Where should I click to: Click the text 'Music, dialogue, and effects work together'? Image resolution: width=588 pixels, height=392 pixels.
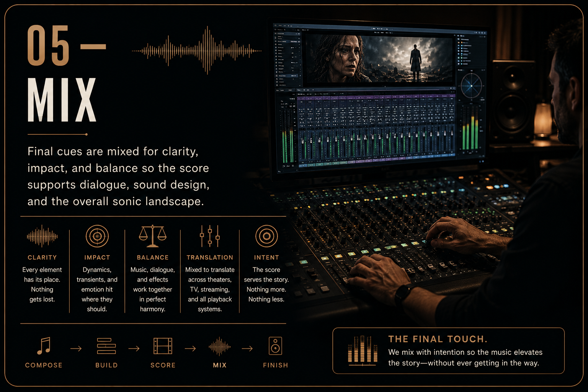point(153,289)
